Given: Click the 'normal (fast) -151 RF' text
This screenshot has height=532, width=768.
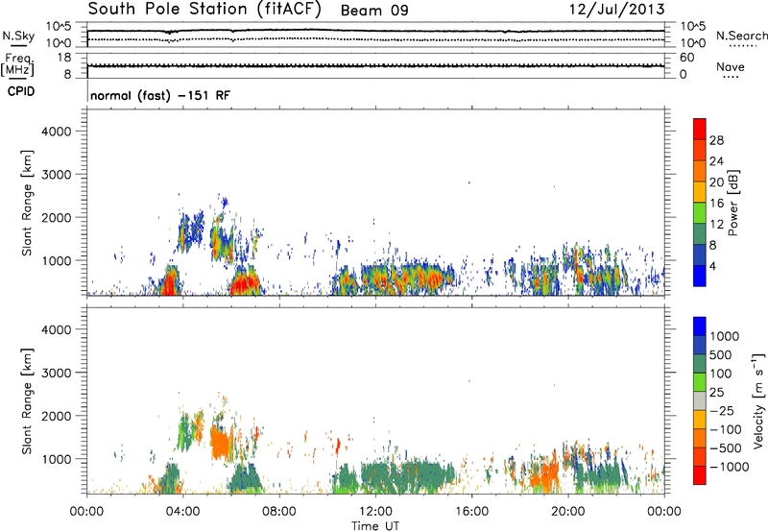Looking at the screenshot, I should (x=160, y=95).
